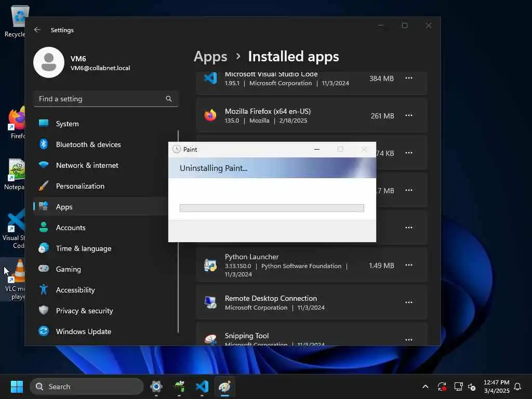Screen dimensions: 532x399
Task: Click the Mozilla Firefox (x64 en-US) entry
Action: coord(312,115)
